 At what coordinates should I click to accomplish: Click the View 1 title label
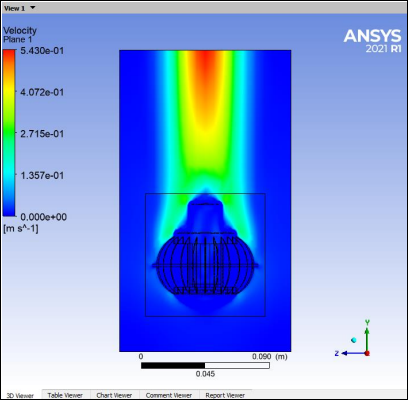tap(14, 8)
